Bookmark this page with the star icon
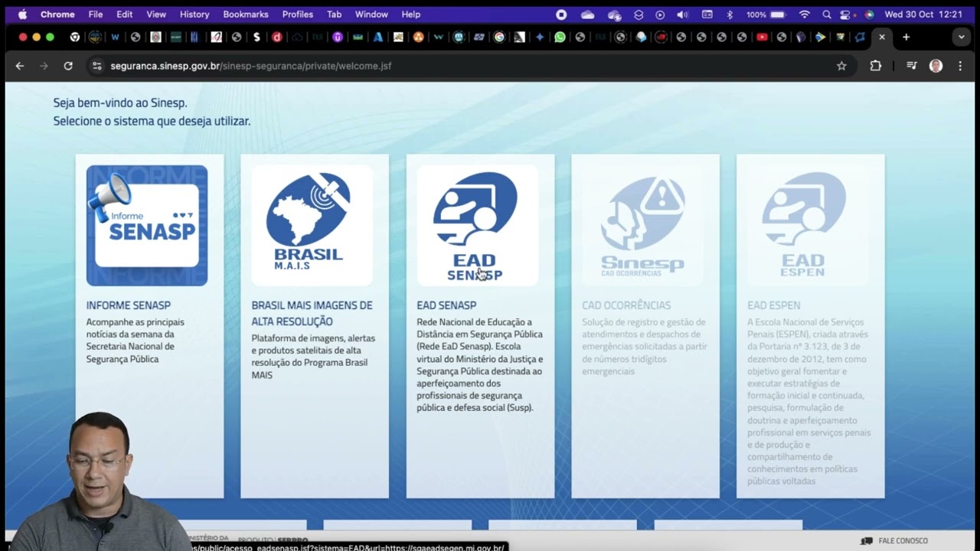The width and height of the screenshot is (980, 551). 841,66
